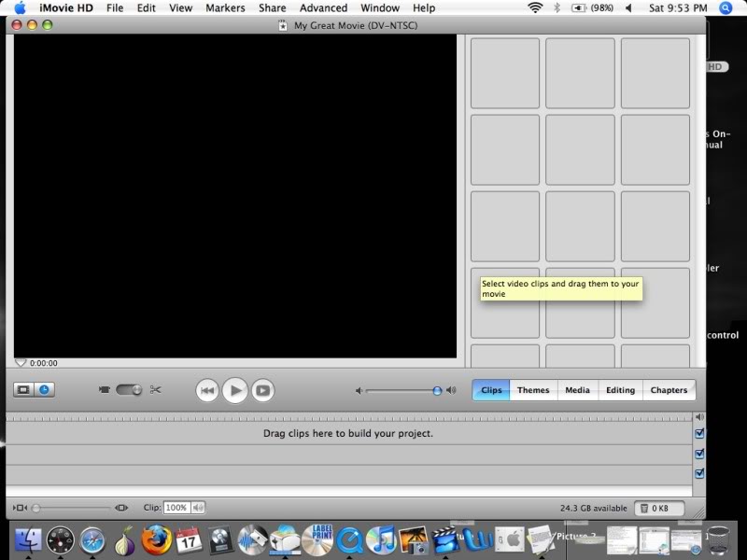Open Dashboard from the Dock
This screenshot has width=747, height=560.
pyautogui.click(x=61, y=541)
